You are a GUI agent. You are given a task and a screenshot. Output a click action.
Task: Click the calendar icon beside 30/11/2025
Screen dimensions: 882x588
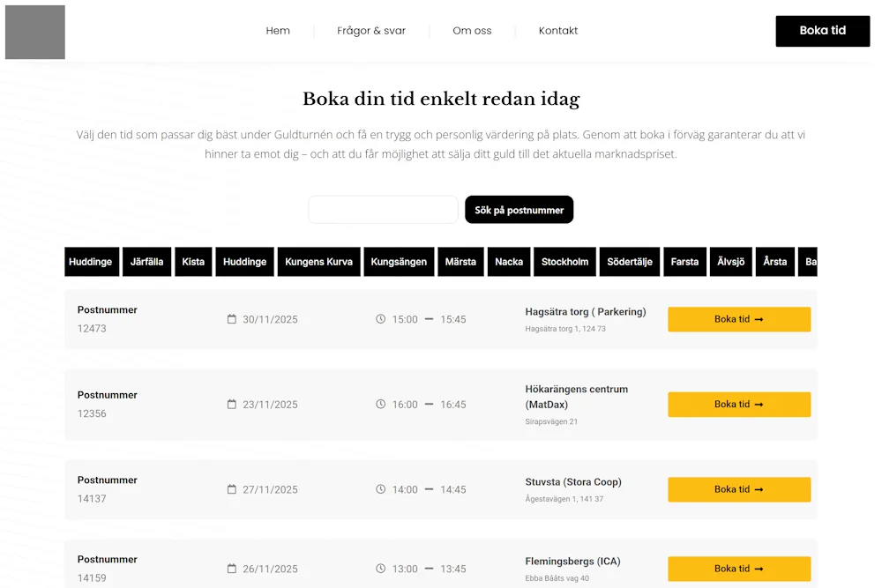[230, 319]
